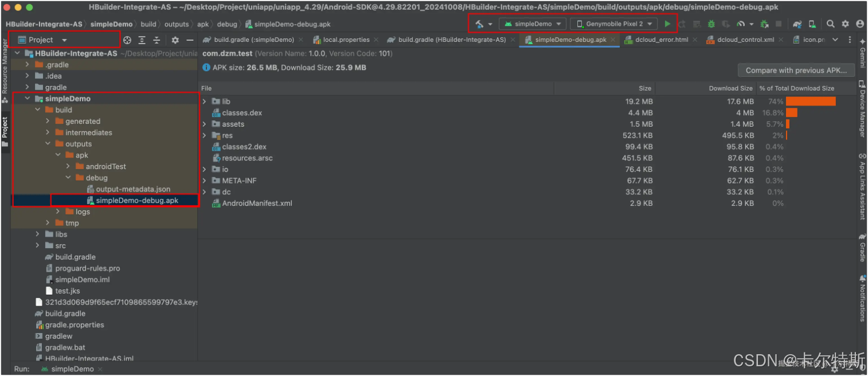Select simpleDemo-debug.apk in the project tree
868x376 pixels.
(x=137, y=201)
